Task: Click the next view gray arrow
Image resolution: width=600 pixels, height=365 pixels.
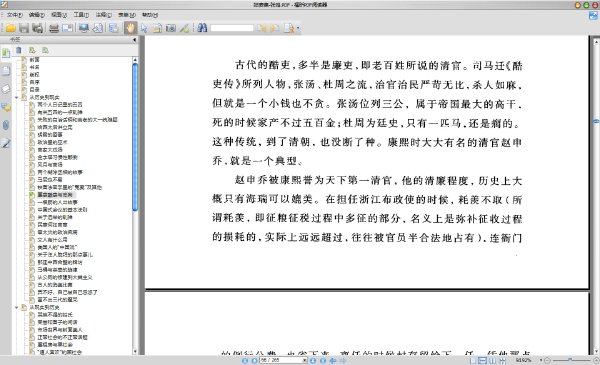Action: click(x=343, y=360)
